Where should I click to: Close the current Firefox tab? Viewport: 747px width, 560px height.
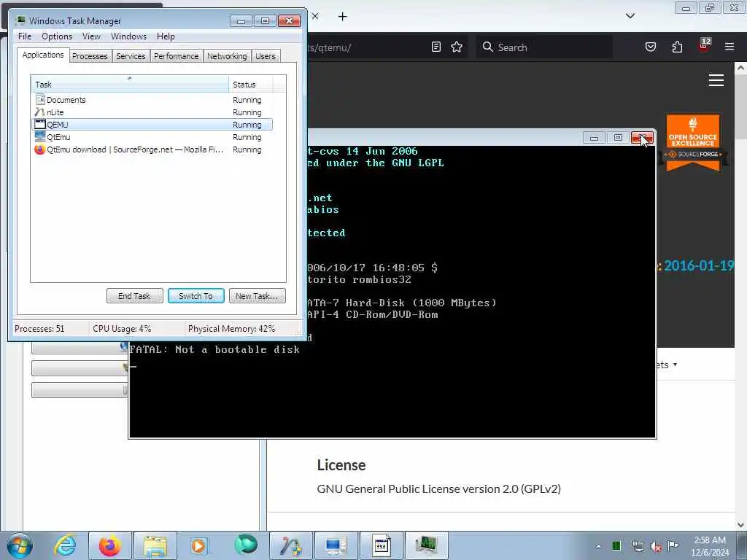point(315,16)
